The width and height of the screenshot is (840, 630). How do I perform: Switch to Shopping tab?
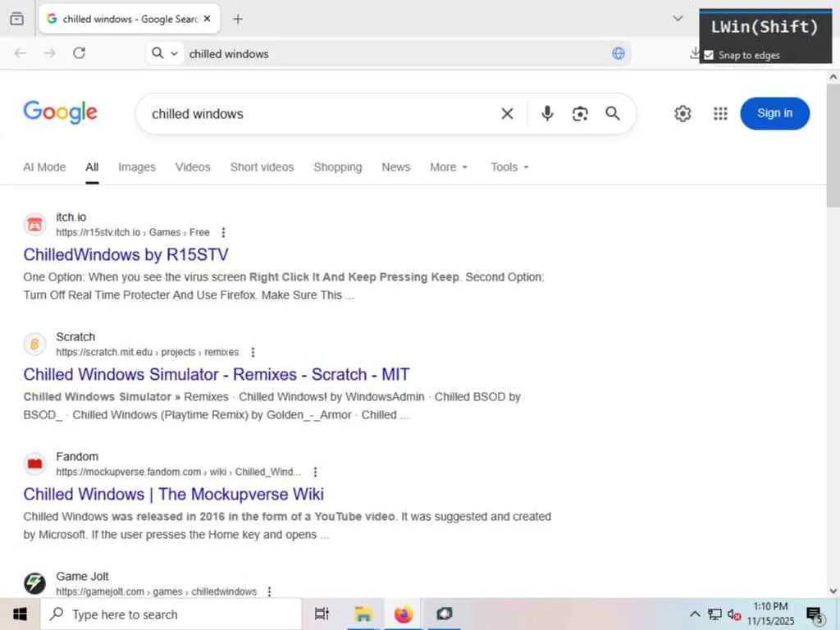click(337, 167)
